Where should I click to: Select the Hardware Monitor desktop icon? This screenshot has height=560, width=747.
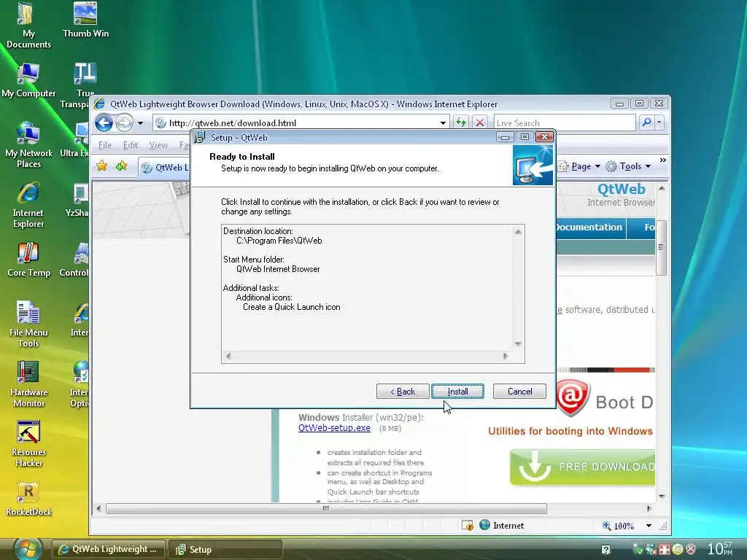click(28, 385)
